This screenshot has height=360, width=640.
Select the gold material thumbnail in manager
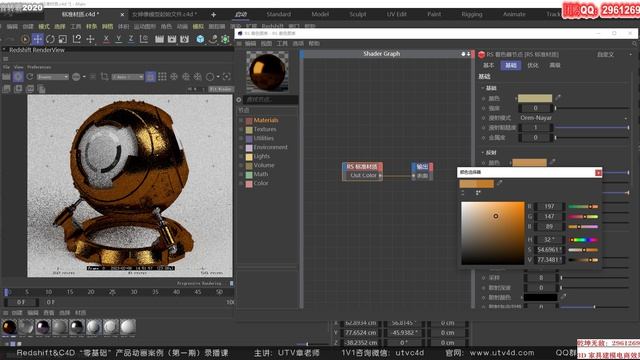tap(9, 327)
